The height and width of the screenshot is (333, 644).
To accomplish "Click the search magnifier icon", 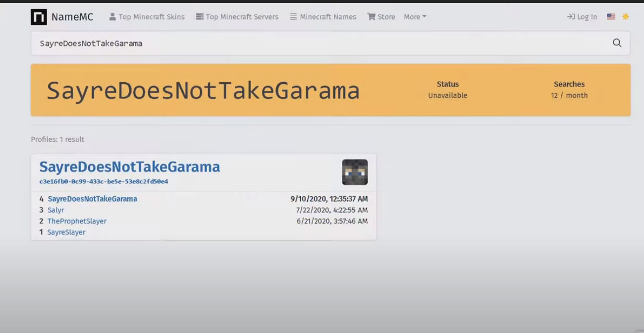I will pyautogui.click(x=617, y=43).
